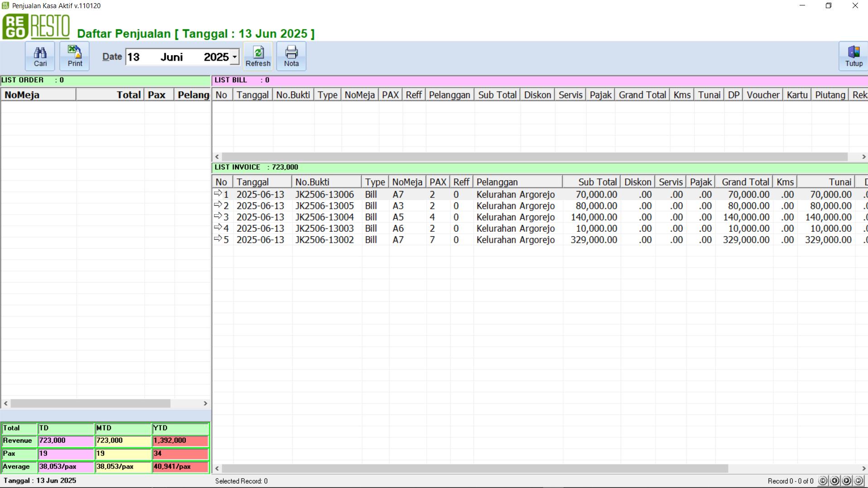Select invoice row for table A5
The image size is (868, 488).
(x=398, y=217)
